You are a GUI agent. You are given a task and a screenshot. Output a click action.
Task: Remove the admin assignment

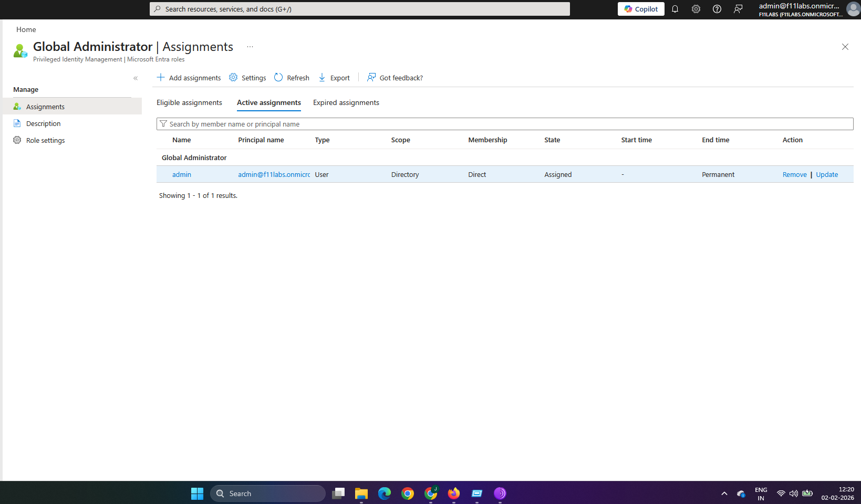[794, 174]
